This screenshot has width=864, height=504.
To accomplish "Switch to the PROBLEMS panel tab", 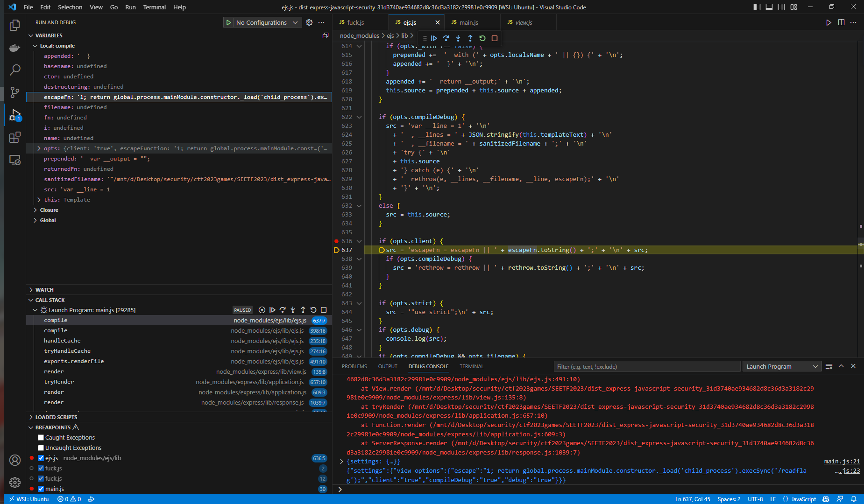I will pos(354,366).
